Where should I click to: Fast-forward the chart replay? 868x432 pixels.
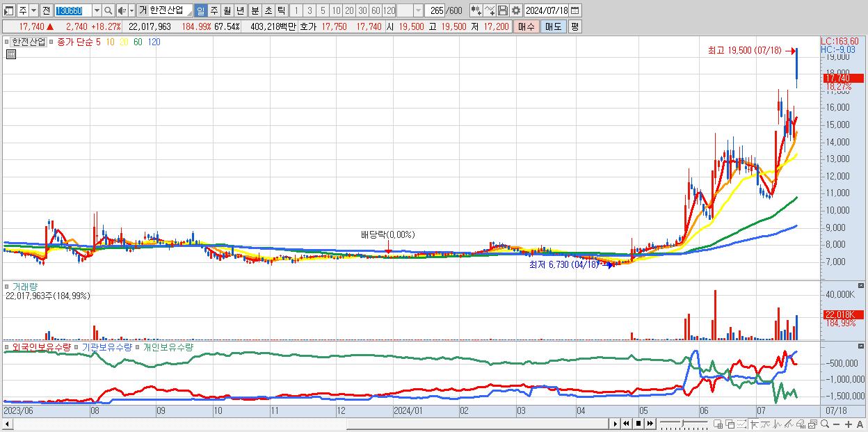point(650,424)
